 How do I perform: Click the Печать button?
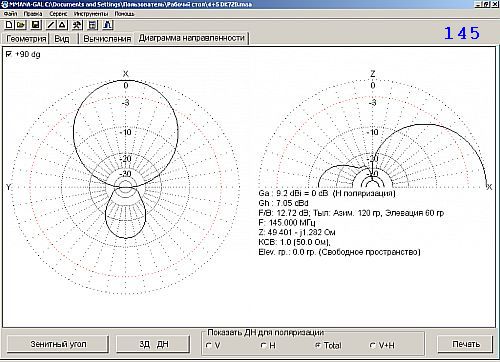point(465,344)
